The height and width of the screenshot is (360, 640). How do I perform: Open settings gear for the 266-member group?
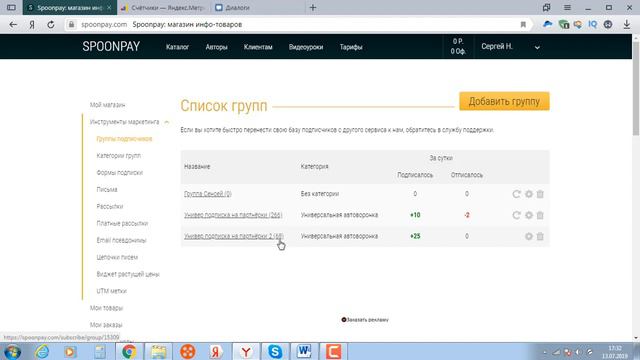[529, 215]
